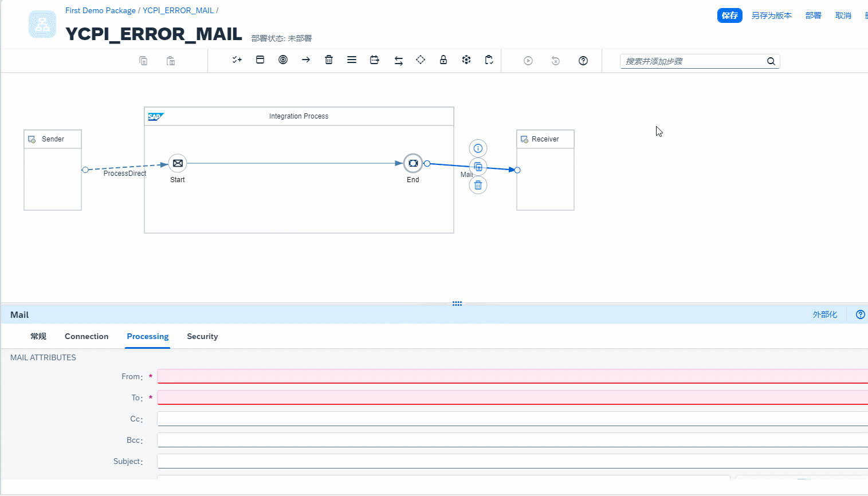Click the 部署 deploy button

coord(813,15)
